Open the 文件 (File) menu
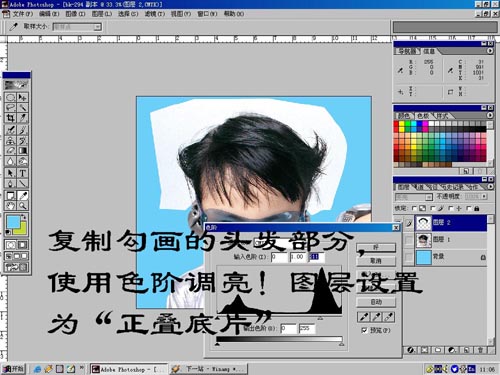Screen dimensions: 500x375 (x=23, y=14)
